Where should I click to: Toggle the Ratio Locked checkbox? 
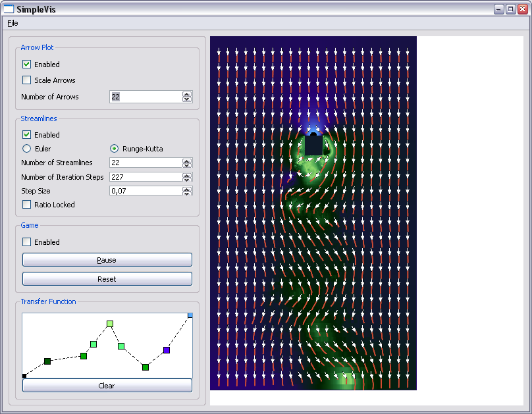(x=27, y=205)
